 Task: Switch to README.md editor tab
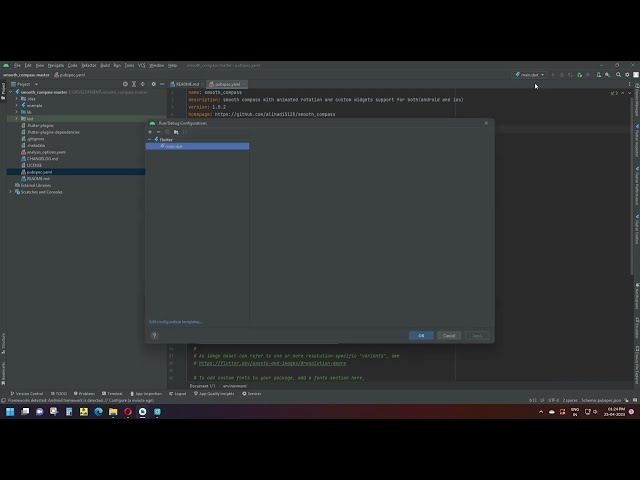click(185, 84)
